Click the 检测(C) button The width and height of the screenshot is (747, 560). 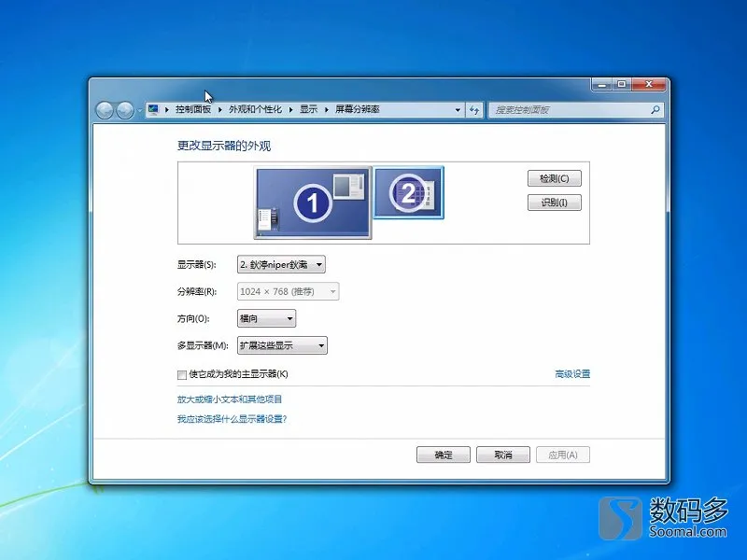tap(554, 178)
